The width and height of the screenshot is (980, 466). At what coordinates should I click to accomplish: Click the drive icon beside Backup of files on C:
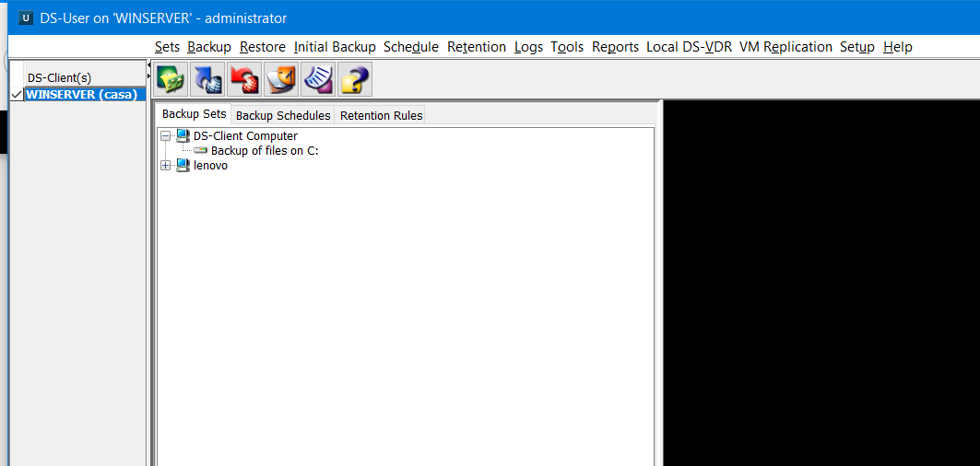pyautogui.click(x=201, y=150)
